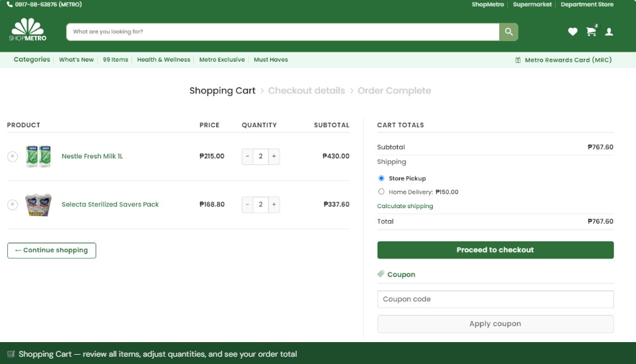
Task: Click Nestle Fresh Milk quantity field
Action: click(261, 156)
